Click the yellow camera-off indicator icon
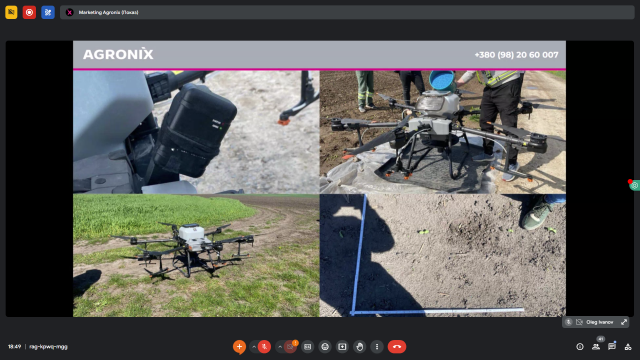The image size is (640, 360). (11, 12)
